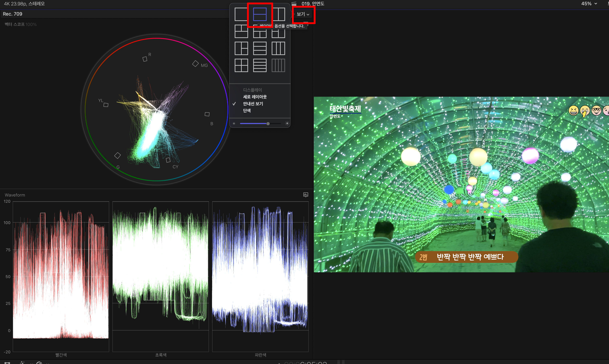Toggle 안내선 보기 checked option

[253, 104]
